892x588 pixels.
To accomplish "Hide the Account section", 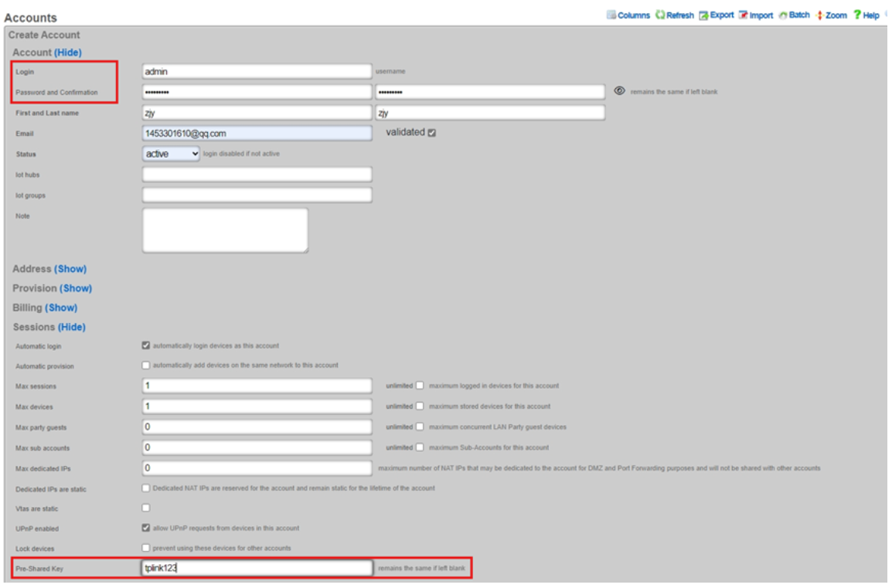I will [67, 53].
